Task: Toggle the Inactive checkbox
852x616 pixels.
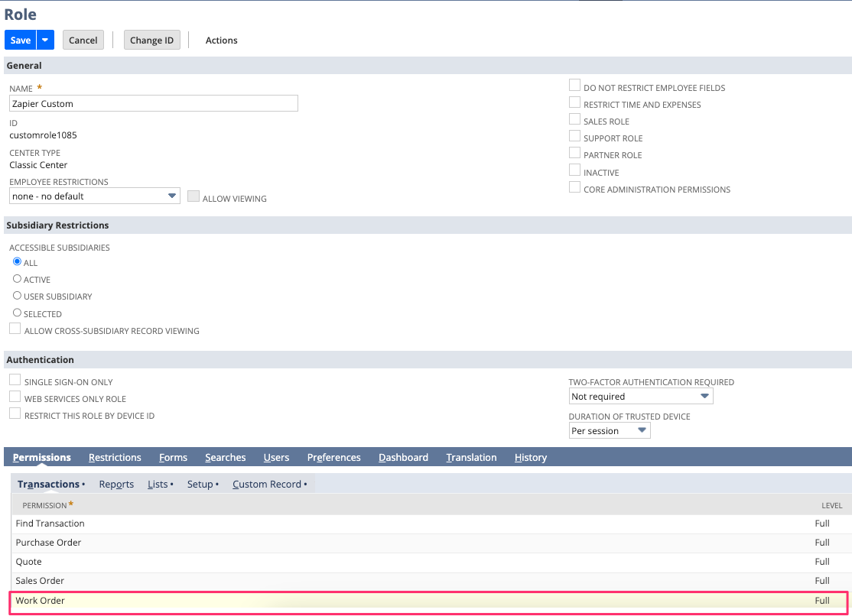Action: point(574,170)
